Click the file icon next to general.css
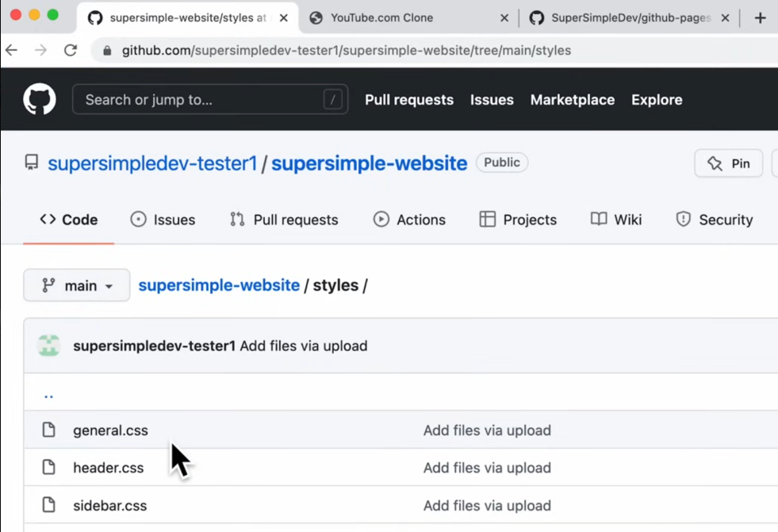The width and height of the screenshot is (778, 532). [48, 430]
